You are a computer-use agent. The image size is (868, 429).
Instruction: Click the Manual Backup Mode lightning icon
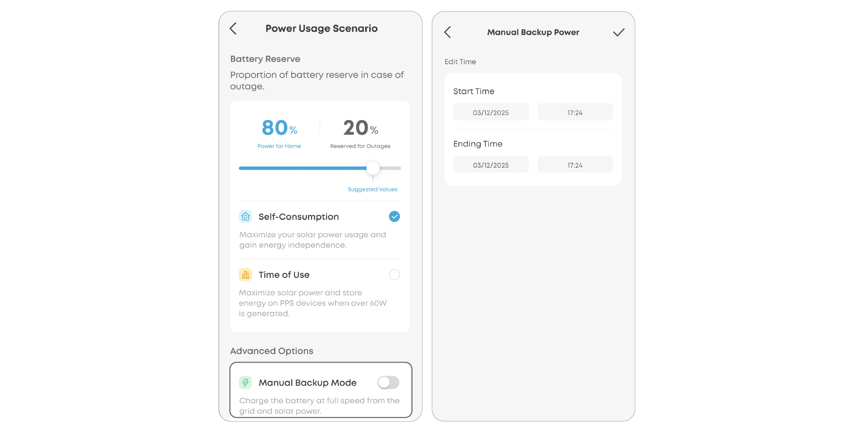click(245, 382)
